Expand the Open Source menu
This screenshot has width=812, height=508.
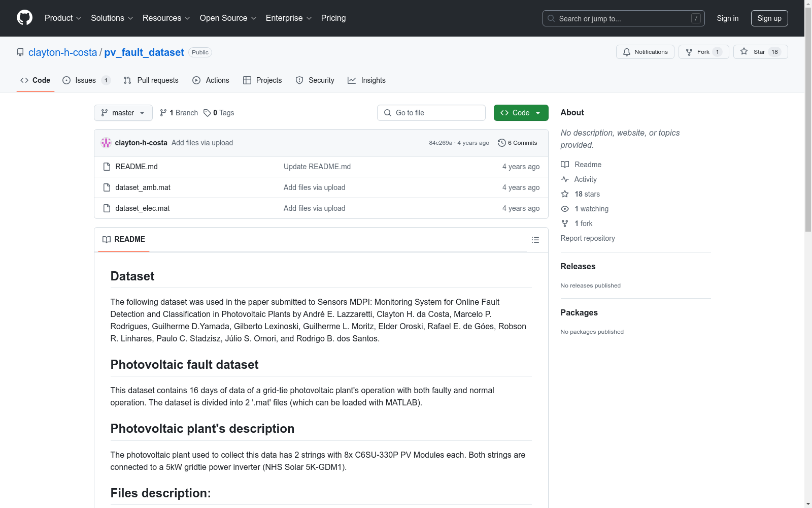[228, 18]
